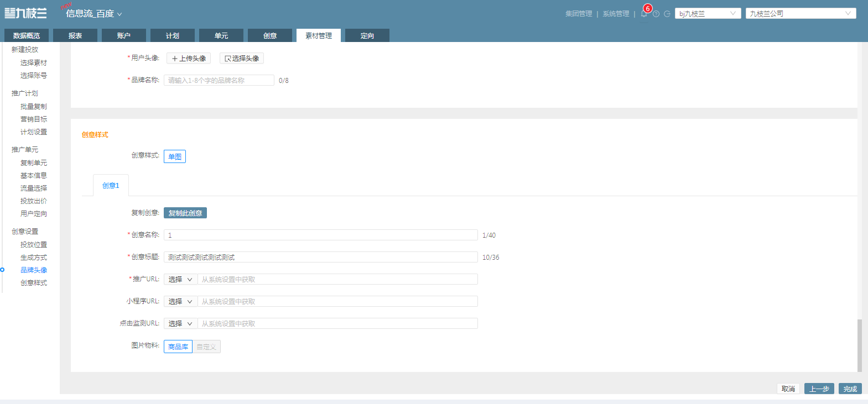Click the 复制此创意 button
Image resolution: width=868 pixels, height=404 pixels.
tap(185, 213)
